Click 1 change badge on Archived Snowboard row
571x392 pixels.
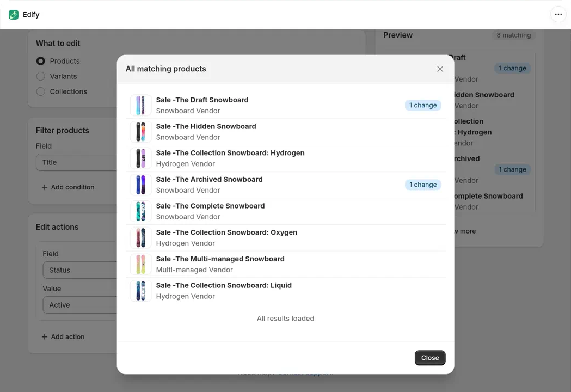[423, 185]
